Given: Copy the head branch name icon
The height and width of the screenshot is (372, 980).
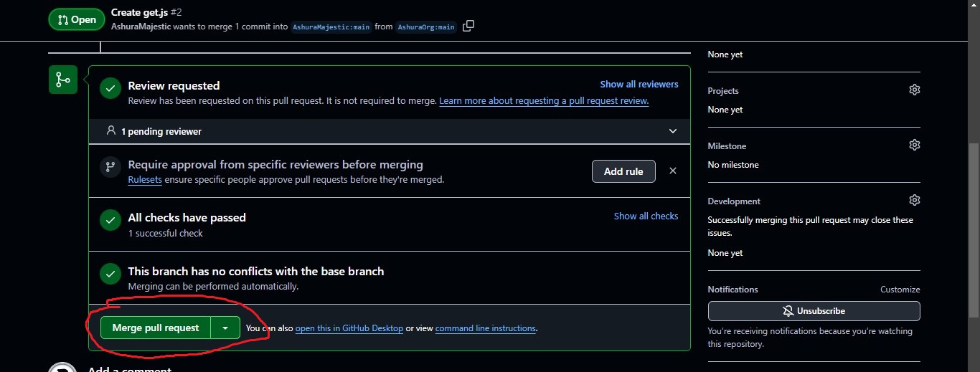Looking at the screenshot, I should pos(468,26).
